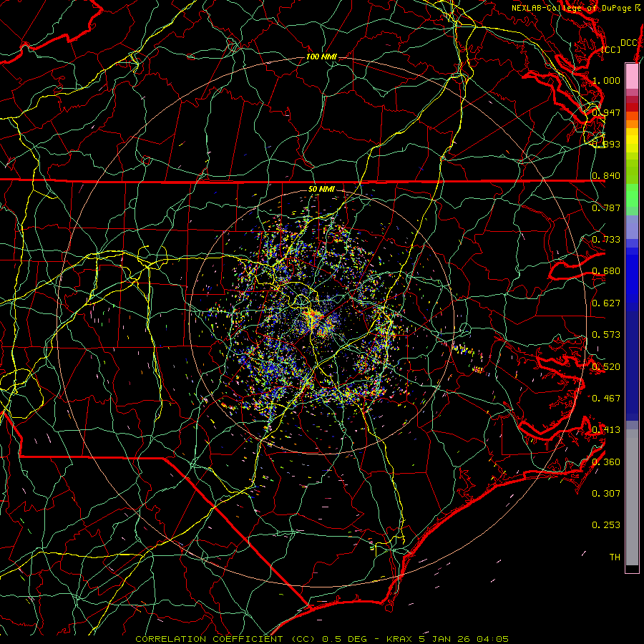Select the 1.000 value on the scale
Screen dimensions: 644x644
606,80
